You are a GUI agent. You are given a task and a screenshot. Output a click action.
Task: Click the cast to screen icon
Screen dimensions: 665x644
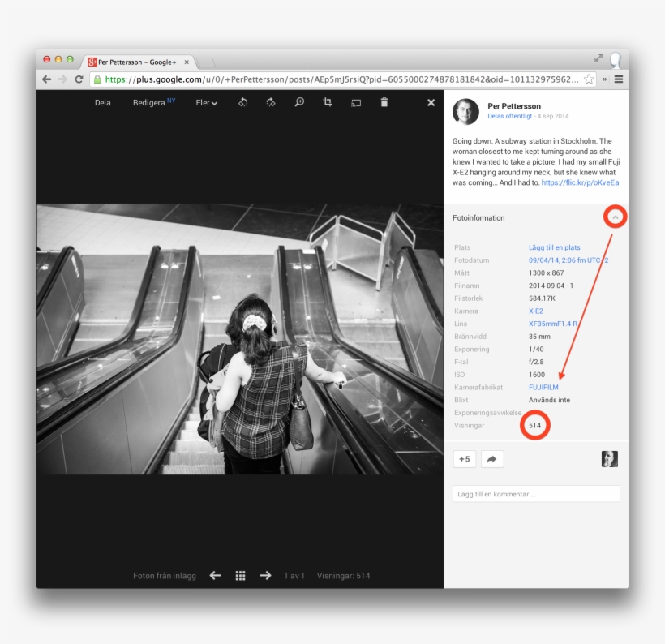coord(356,103)
